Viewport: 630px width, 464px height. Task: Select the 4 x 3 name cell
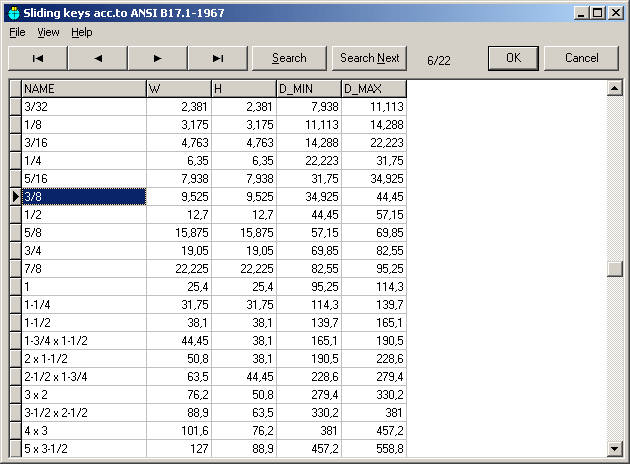(x=84, y=431)
